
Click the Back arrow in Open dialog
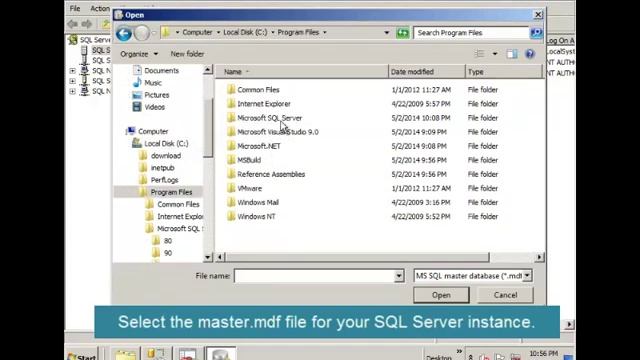pos(124,33)
